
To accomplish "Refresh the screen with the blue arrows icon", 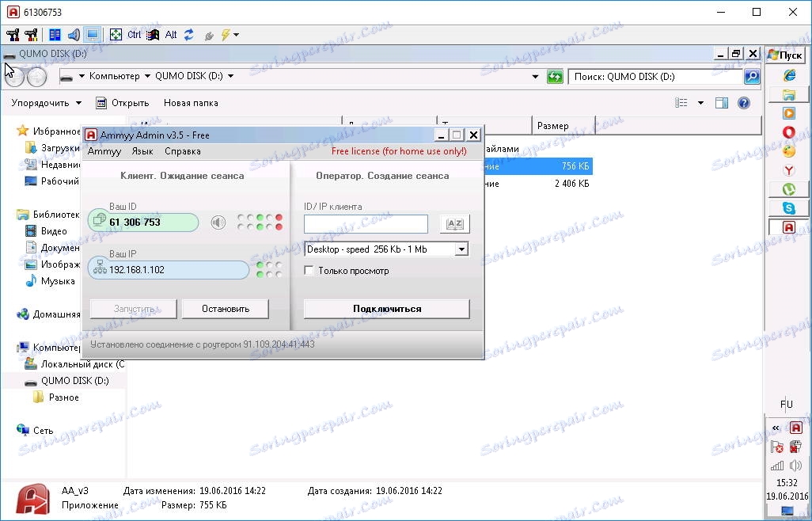I will click(189, 35).
